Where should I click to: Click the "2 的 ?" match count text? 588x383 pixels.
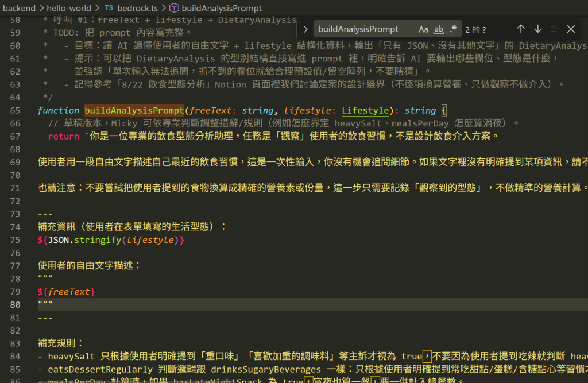[x=475, y=30]
